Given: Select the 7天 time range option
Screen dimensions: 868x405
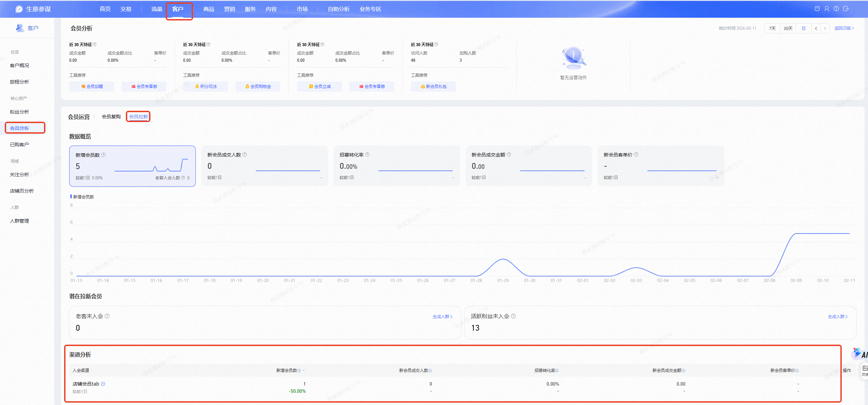Looking at the screenshot, I should [772, 28].
